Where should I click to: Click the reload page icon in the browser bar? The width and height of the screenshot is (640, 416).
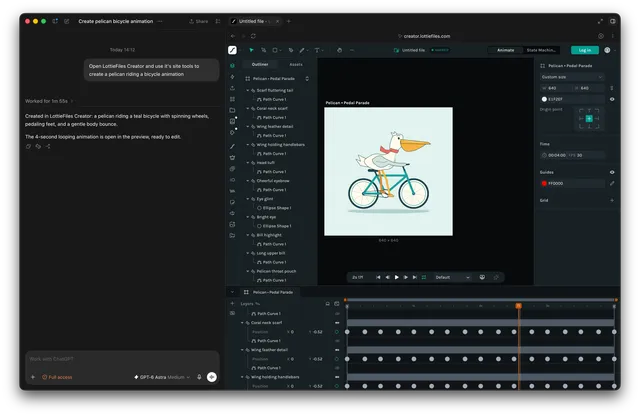pos(253,36)
